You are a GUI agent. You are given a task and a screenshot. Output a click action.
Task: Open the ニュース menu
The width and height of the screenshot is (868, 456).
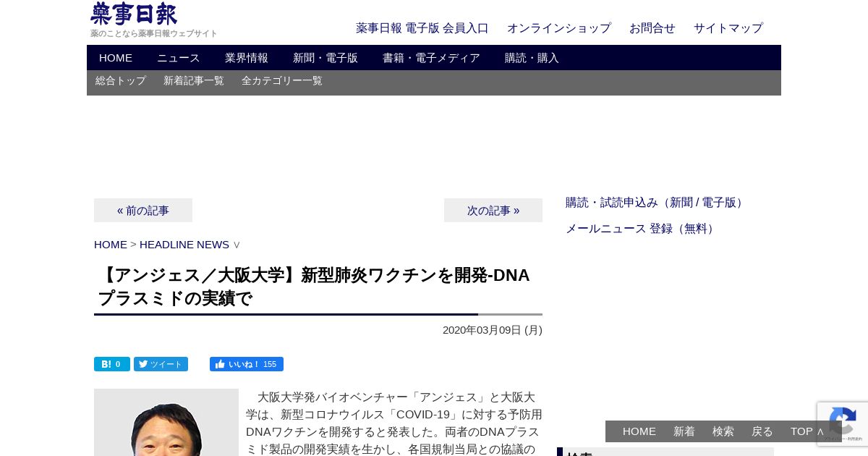click(x=179, y=58)
